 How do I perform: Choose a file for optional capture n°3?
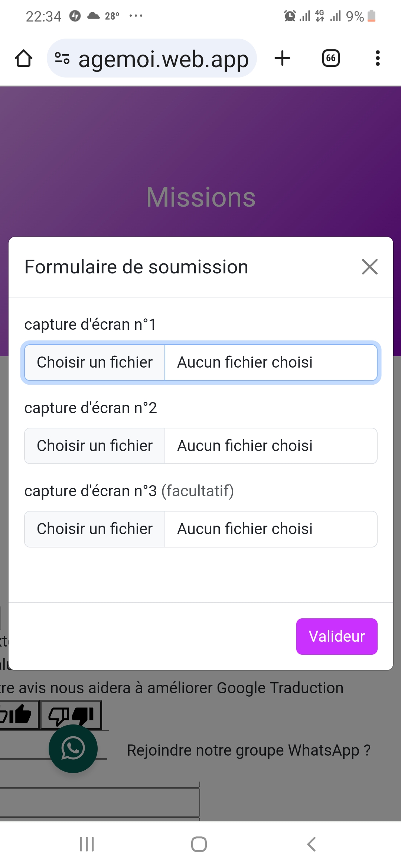point(95,529)
